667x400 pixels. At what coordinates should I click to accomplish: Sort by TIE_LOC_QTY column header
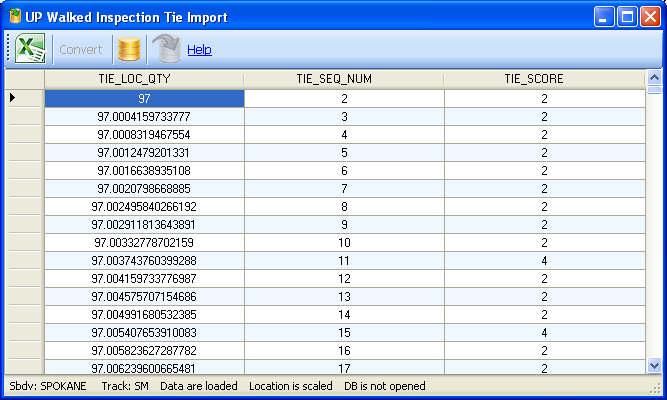pyautogui.click(x=143, y=79)
